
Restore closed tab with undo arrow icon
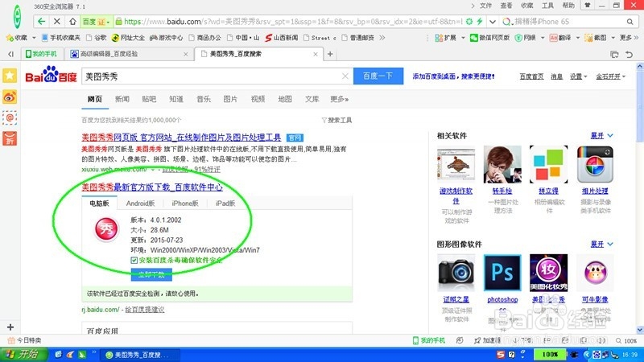click(629, 54)
